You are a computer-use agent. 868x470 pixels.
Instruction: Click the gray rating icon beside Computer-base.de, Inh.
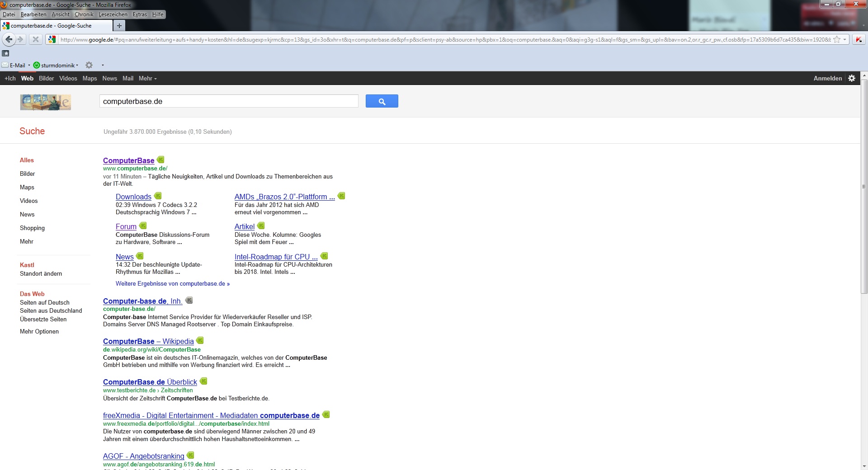coord(189,300)
